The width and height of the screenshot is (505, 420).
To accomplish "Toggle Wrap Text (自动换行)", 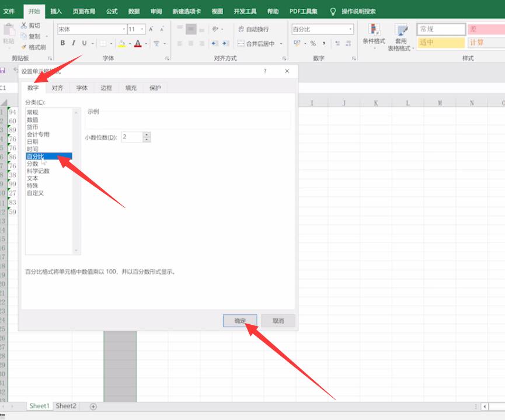I will 253,29.
